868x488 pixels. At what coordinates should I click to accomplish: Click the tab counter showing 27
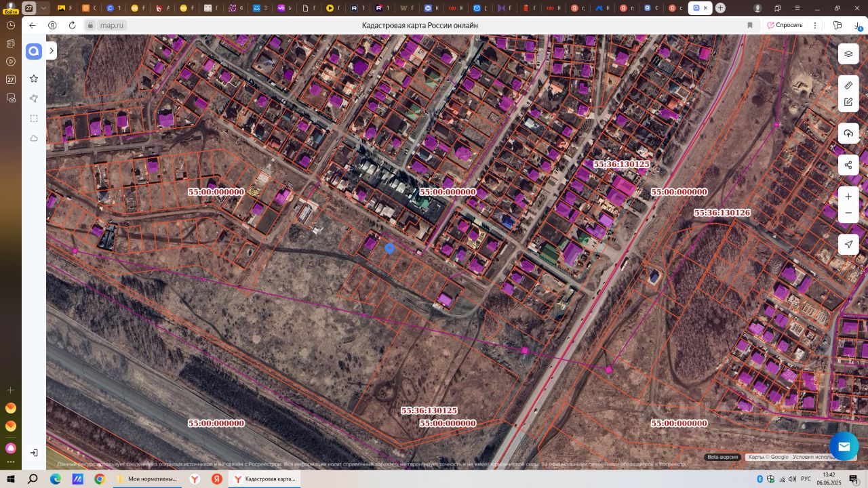coord(29,8)
